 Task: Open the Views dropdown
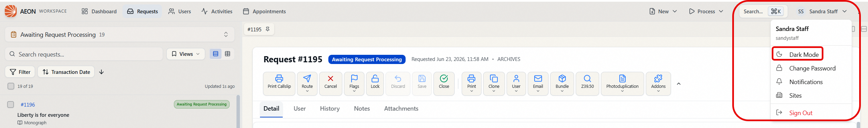click(x=186, y=54)
